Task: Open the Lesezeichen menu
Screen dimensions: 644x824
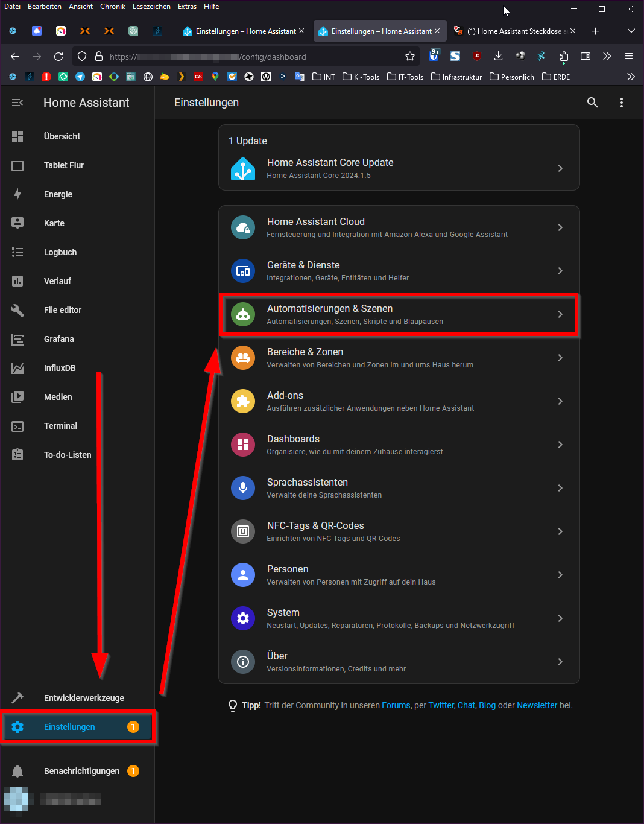Action: point(151,7)
